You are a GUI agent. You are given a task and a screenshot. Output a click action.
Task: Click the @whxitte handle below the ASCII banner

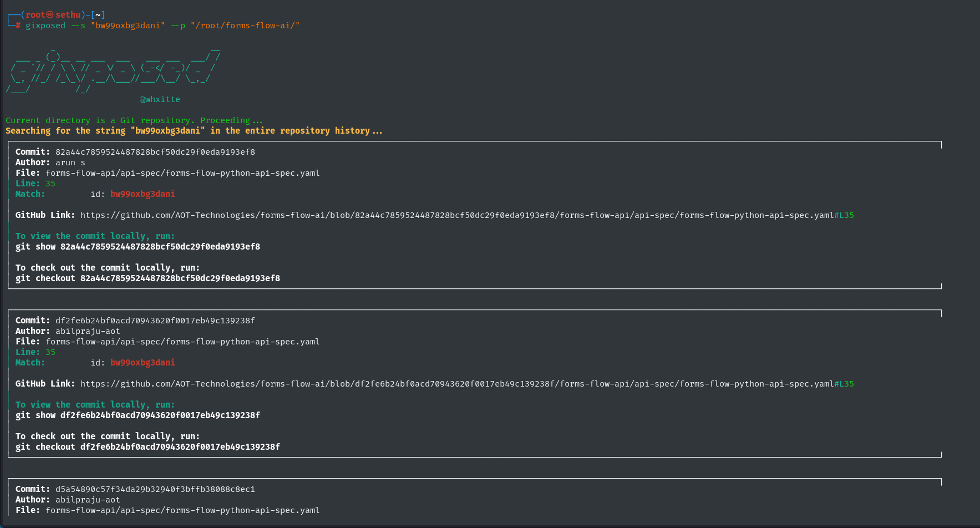pos(160,99)
